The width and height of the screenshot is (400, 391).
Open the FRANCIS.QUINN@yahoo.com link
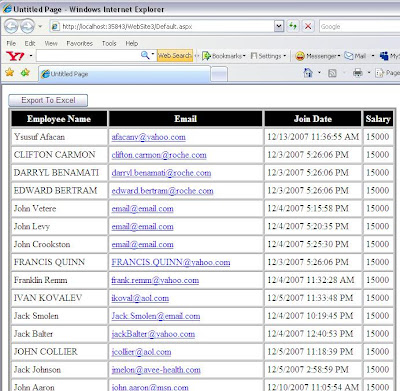tap(171, 262)
